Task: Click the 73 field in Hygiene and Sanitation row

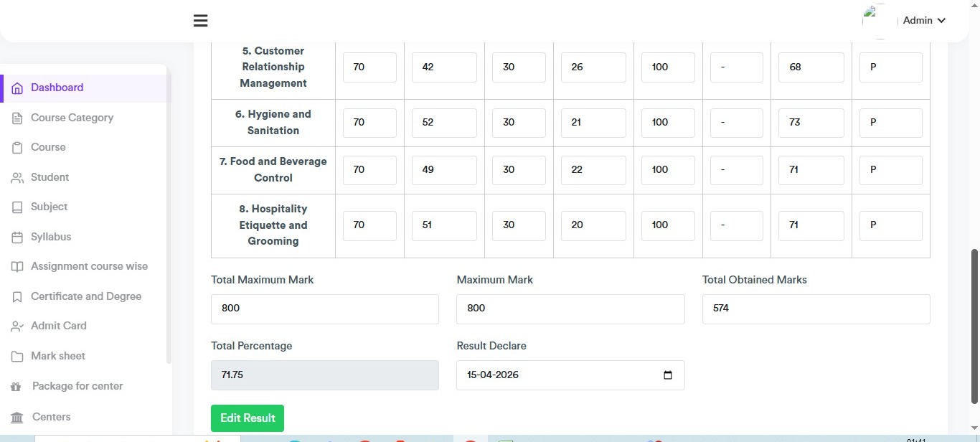Action: tap(811, 123)
